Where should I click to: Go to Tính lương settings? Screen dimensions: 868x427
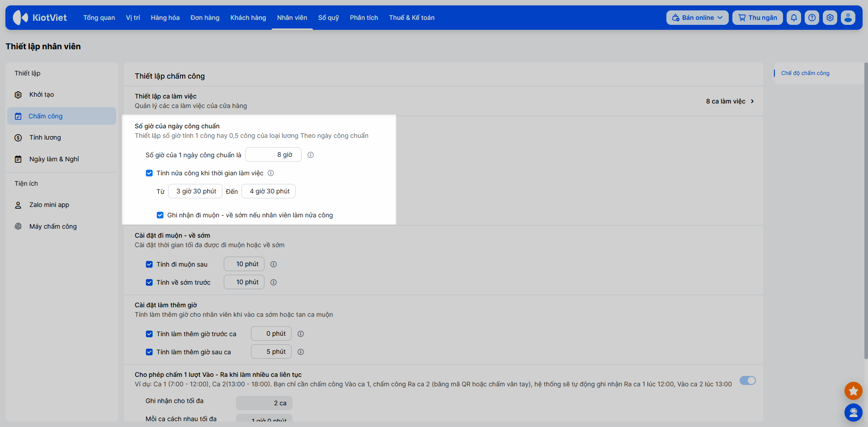pos(61,138)
